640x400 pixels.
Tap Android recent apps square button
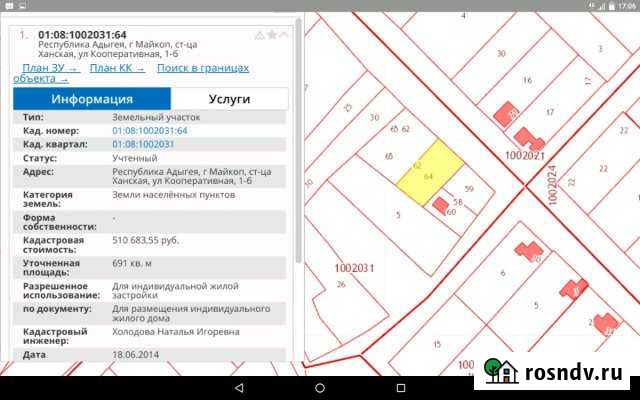(x=402, y=388)
